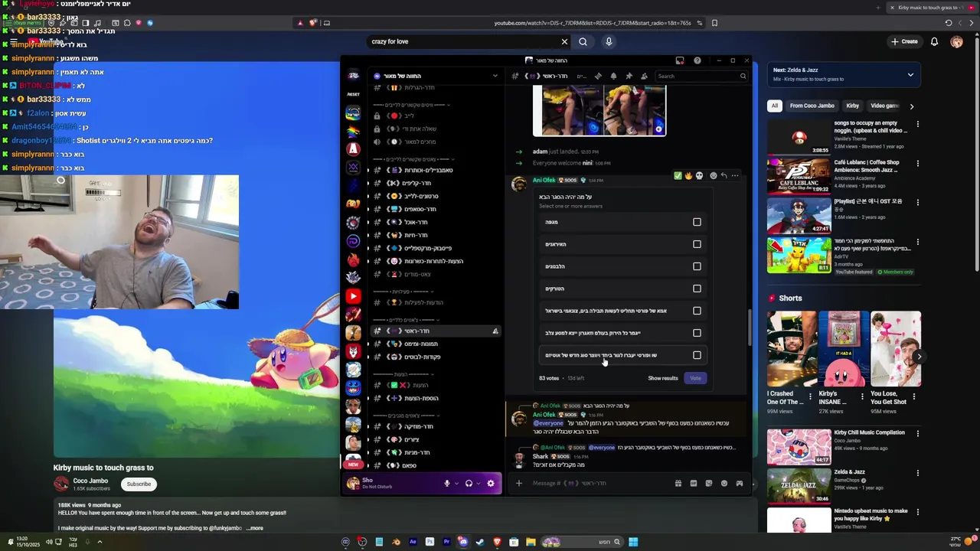Viewport: 980px width, 551px height.
Task: Open red A server icon in Discord
Action: 353,149
